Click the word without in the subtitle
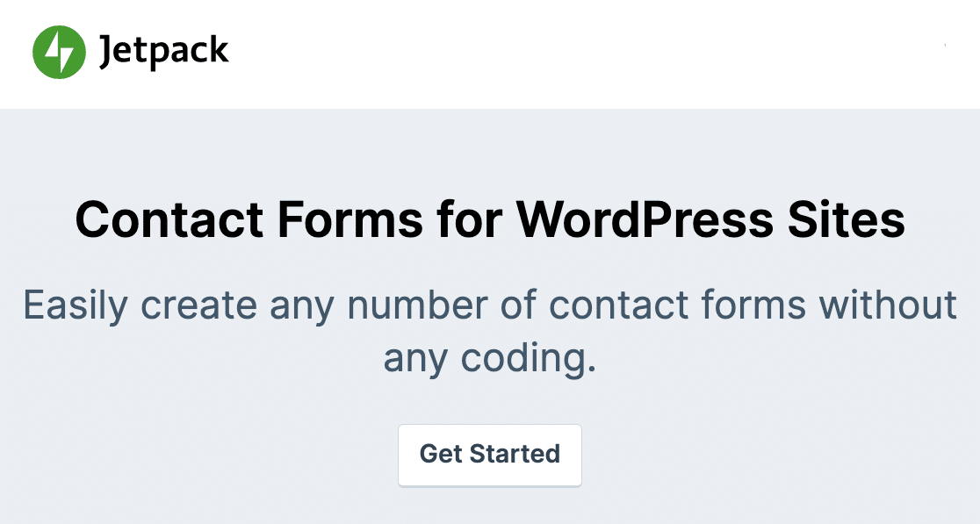 pos(888,305)
